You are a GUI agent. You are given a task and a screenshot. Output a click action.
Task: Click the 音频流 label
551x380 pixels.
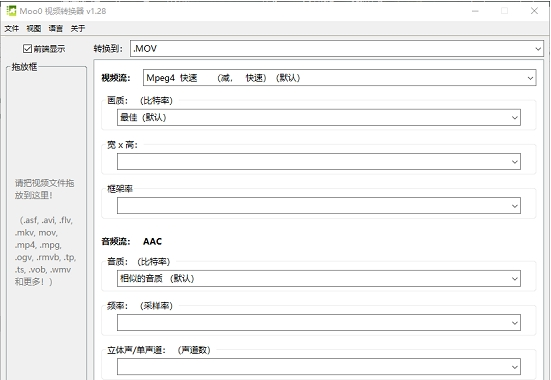pos(116,241)
